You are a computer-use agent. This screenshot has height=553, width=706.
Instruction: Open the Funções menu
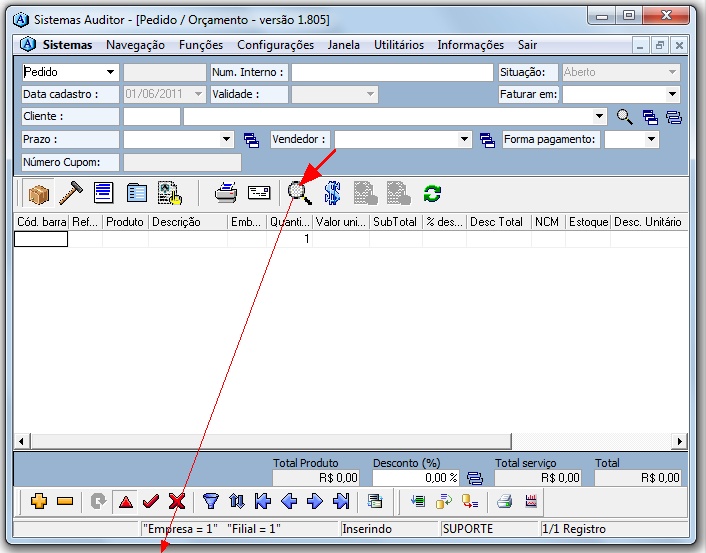click(201, 45)
